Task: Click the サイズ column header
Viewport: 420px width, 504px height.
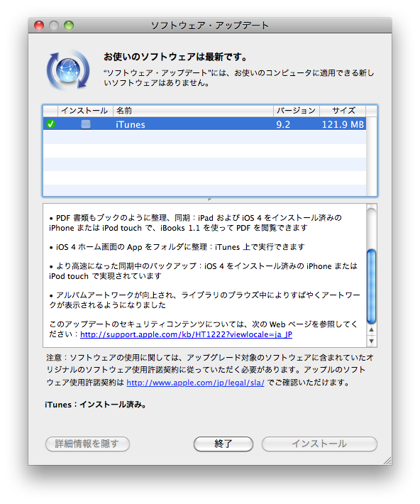Action: click(x=343, y=111)
